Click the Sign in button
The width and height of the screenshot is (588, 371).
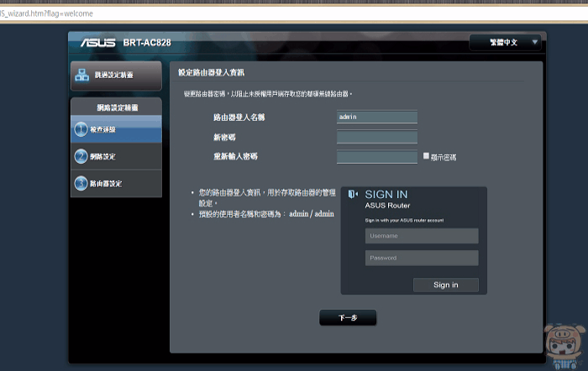446,285
